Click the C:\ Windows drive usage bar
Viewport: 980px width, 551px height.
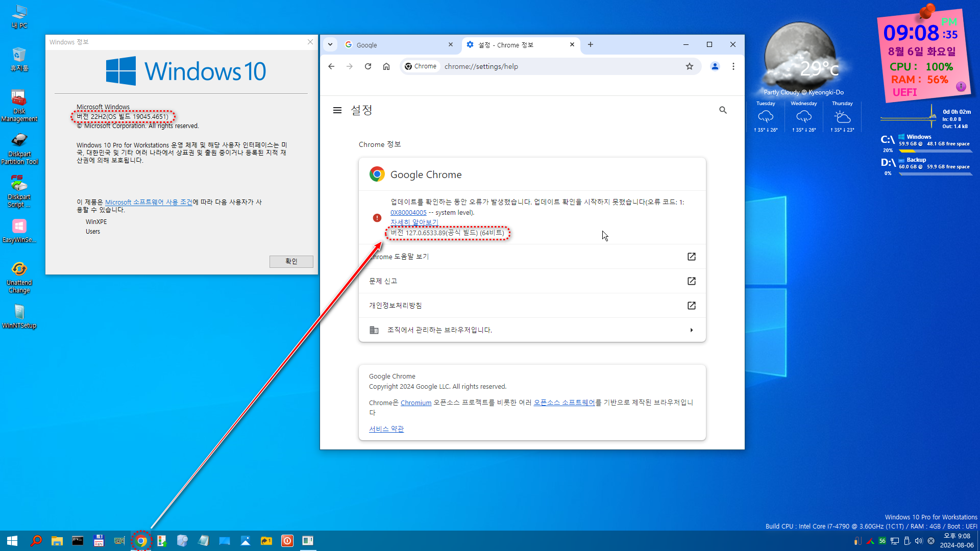click(x=936, y=151)
